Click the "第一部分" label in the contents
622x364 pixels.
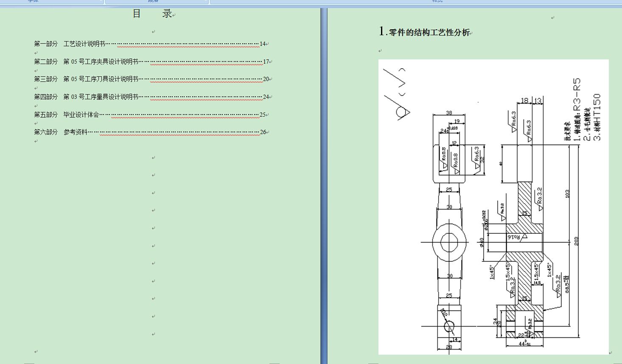46,44
